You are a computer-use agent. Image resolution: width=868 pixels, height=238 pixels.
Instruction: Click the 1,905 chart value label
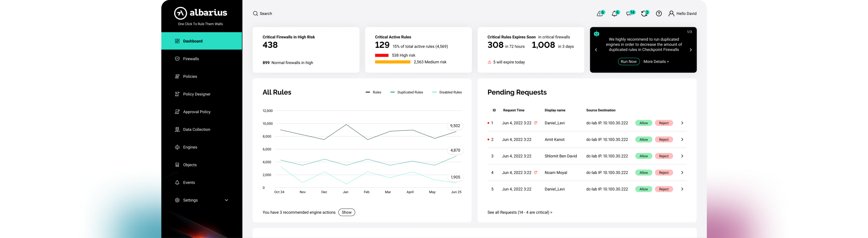tap(455, 177)
